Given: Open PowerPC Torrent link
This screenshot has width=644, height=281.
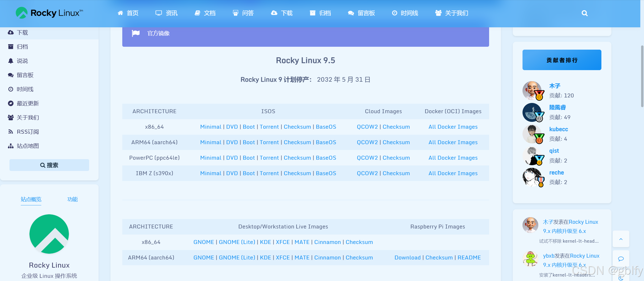Looking at the screenshot, I should tap(269, 158).
